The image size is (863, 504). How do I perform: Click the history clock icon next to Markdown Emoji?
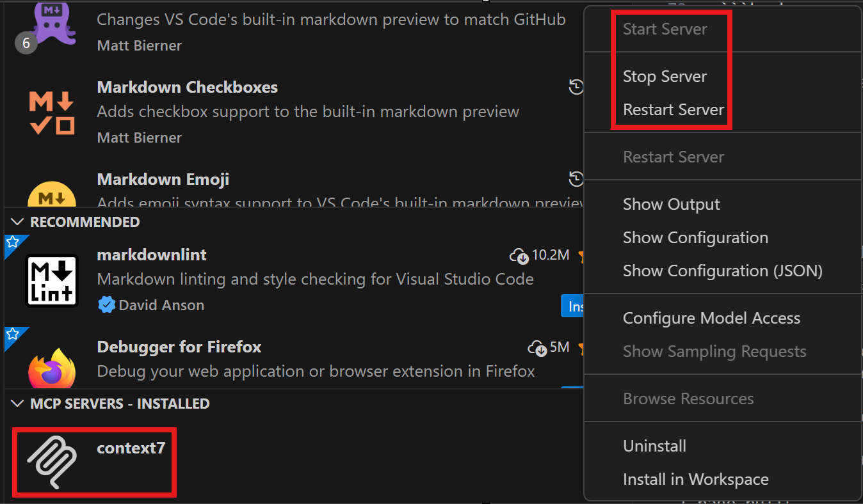575,179
